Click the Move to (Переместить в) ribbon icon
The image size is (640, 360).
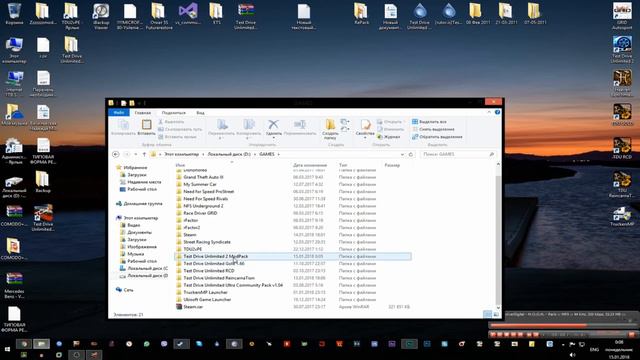(222, 124)
